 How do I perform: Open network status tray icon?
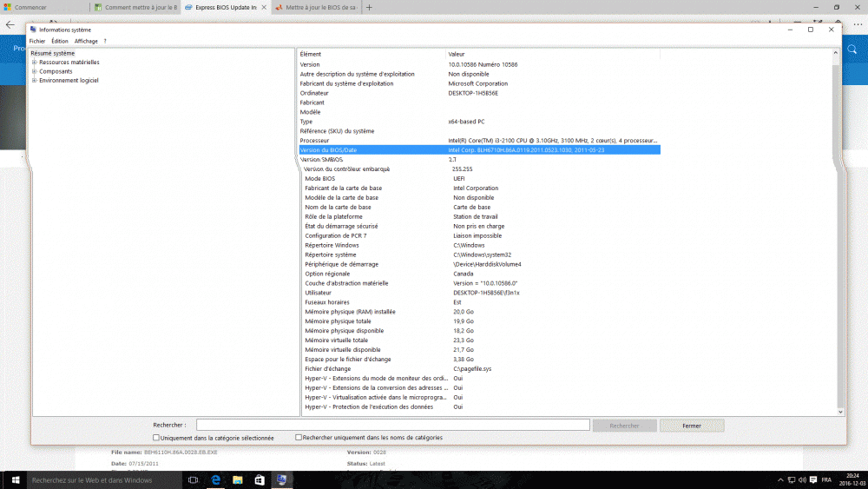[792, 480]
